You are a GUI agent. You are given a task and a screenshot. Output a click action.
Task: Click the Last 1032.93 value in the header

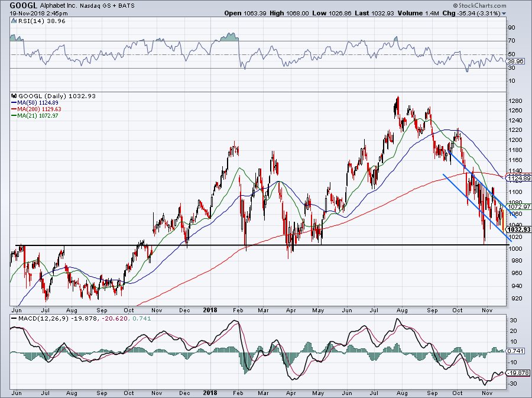tap(374, 13)
